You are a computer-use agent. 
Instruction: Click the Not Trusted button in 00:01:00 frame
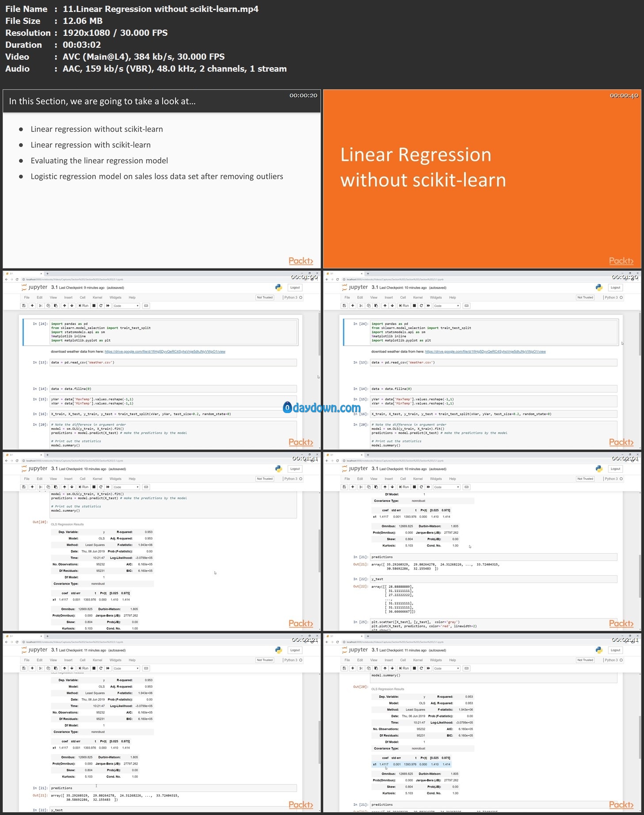(265, 298)
